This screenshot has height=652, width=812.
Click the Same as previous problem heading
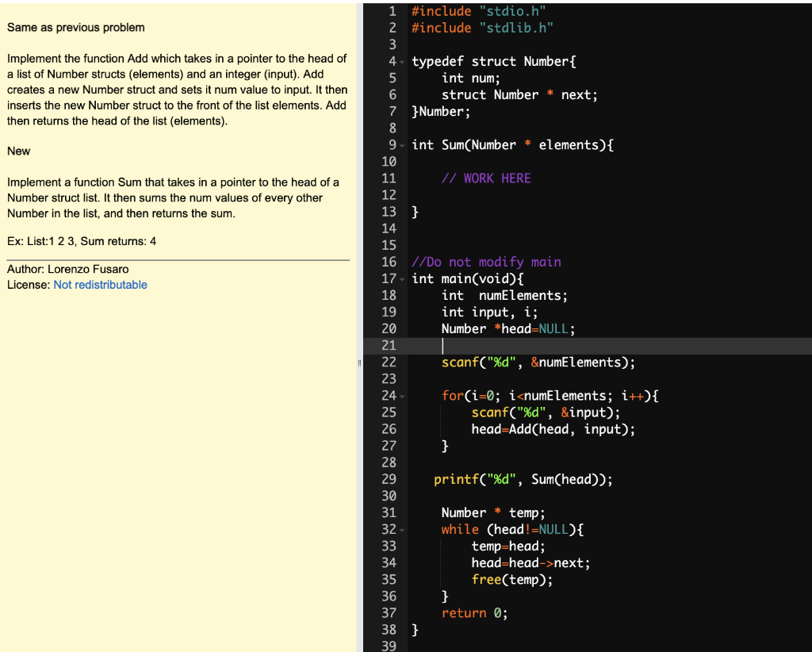(x=75, y=27)
